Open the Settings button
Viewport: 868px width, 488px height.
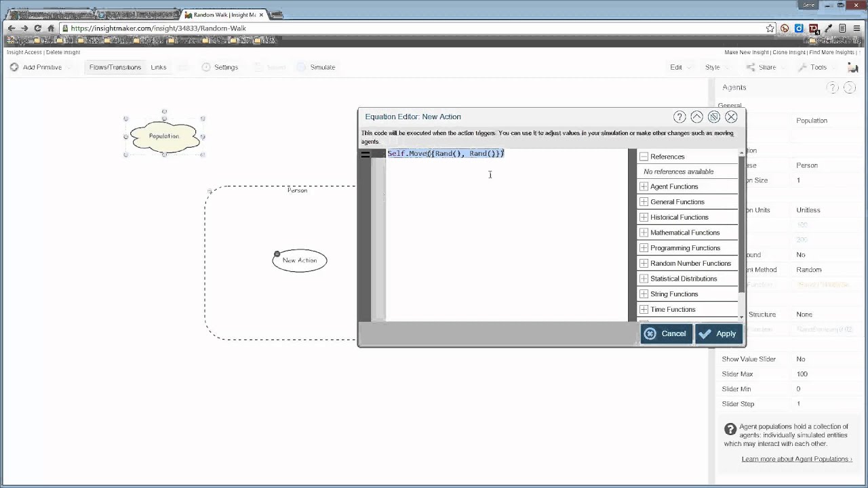pos(220,67)
